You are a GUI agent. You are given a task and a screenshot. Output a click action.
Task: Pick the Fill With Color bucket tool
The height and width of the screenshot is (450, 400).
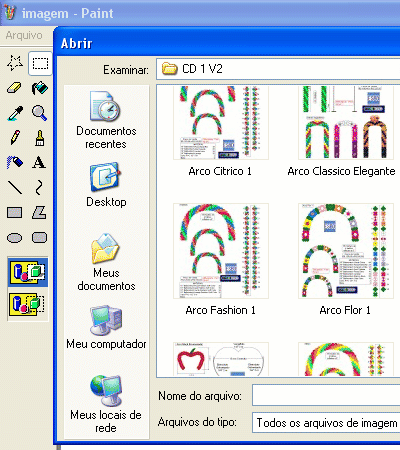40,88
